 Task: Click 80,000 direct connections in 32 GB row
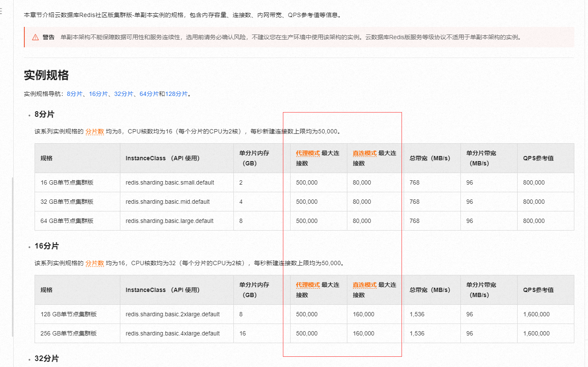[362, 202]
